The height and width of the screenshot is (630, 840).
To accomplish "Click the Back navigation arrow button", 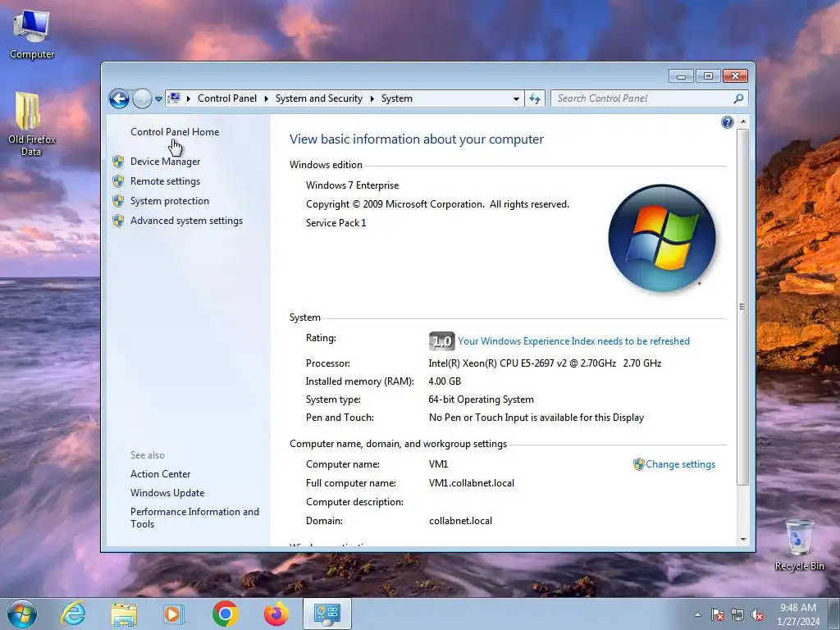I will [x=119, y=98].
